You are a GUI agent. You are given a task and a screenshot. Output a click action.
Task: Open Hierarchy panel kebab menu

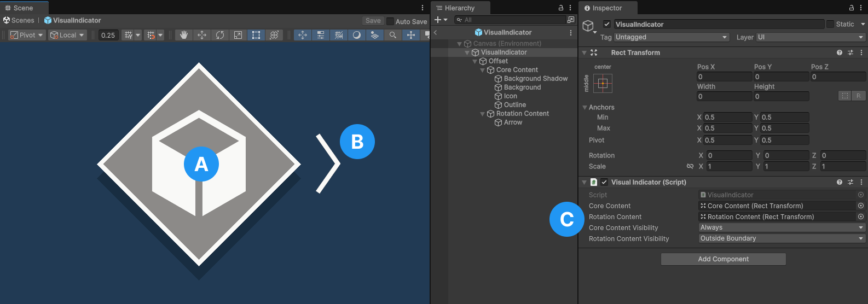[571, 8]
